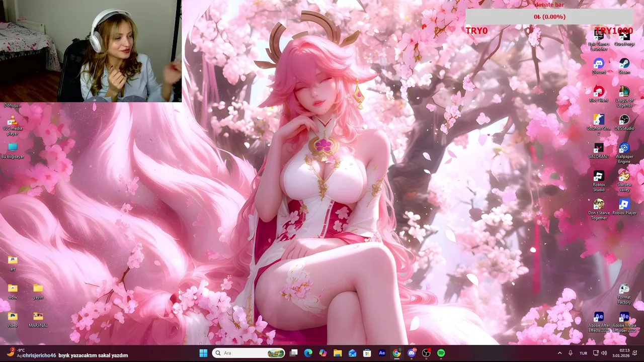Open File Explorer from the taskbar

338,353
